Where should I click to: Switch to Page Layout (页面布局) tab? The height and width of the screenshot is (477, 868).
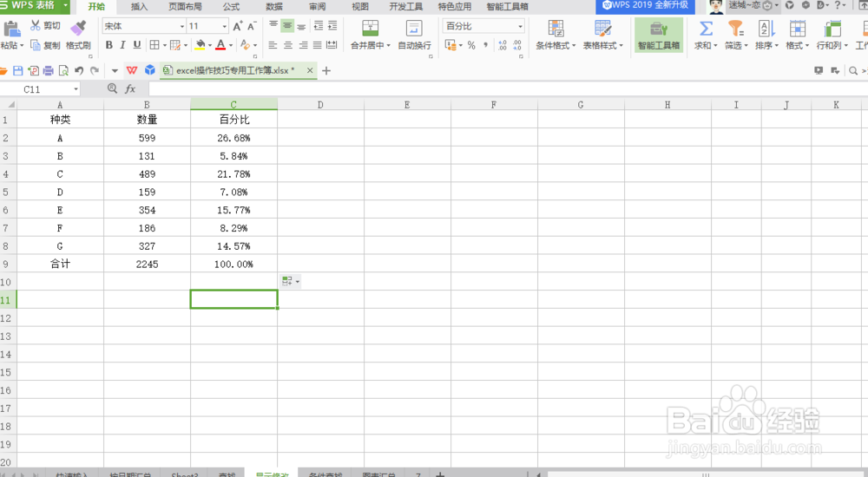click(186, 7)
